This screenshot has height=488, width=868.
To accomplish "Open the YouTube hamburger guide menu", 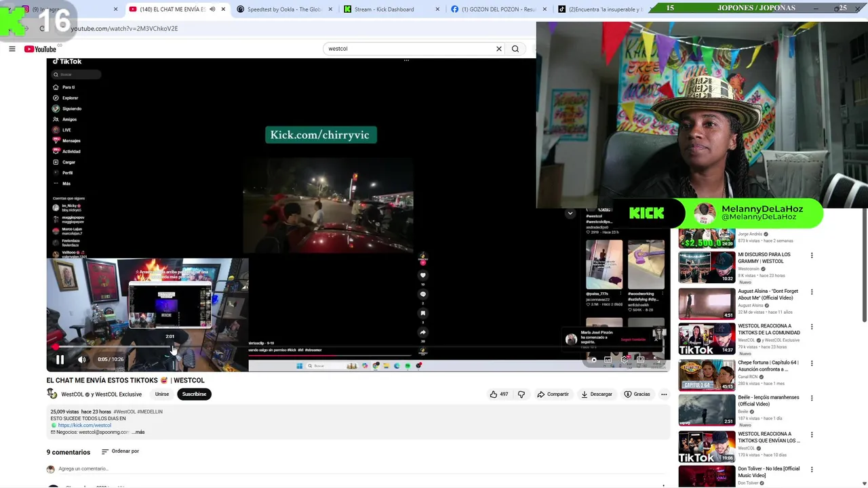I will tap(12, 49).
